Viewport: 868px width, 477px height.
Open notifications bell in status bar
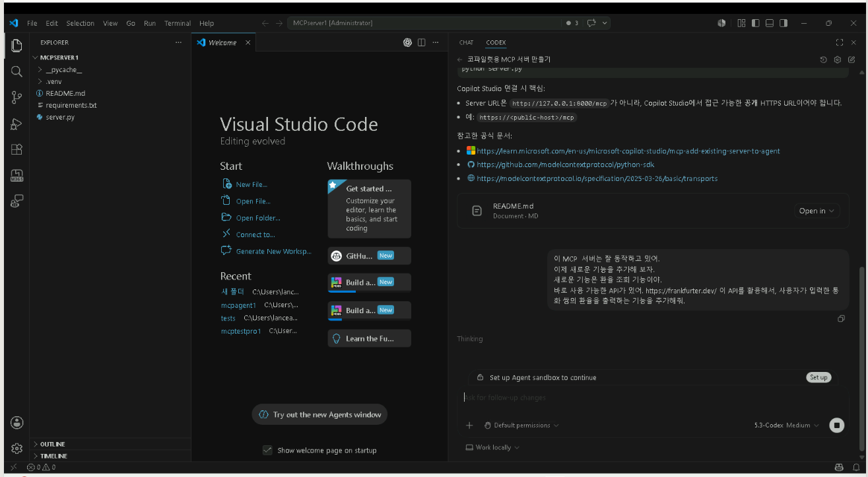coord(856,467)
